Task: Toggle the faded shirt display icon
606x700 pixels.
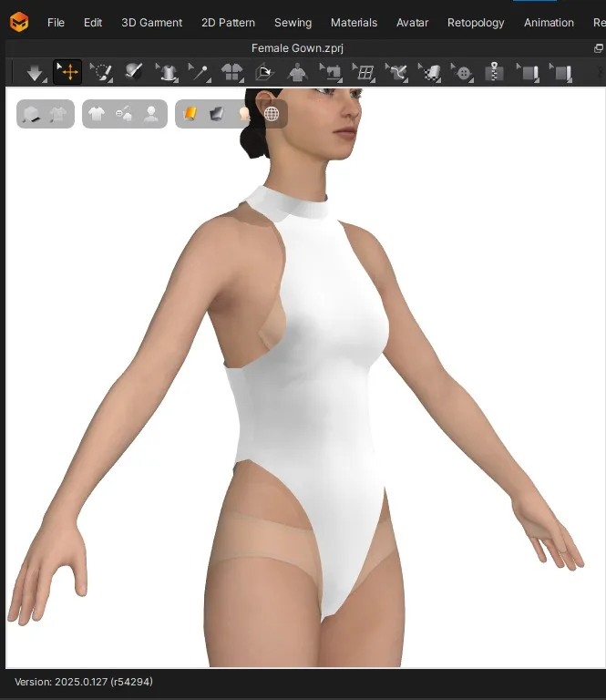Action: (58, 114)
